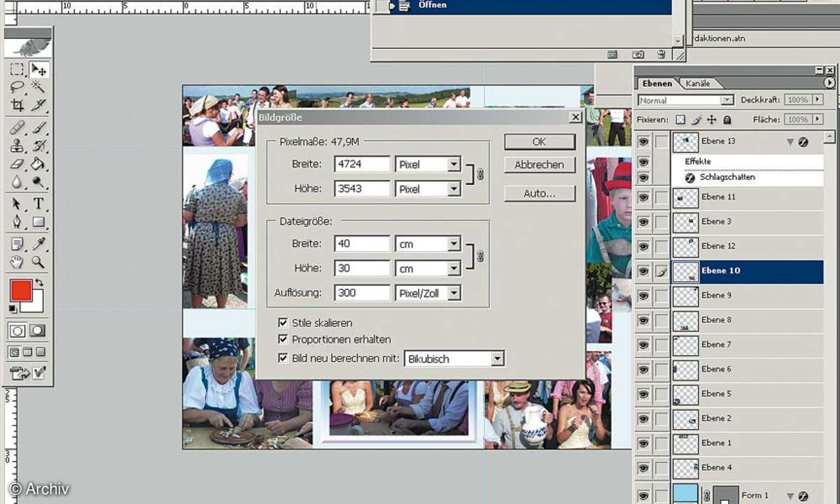Hide layer Ebene 3

(643, 222)
